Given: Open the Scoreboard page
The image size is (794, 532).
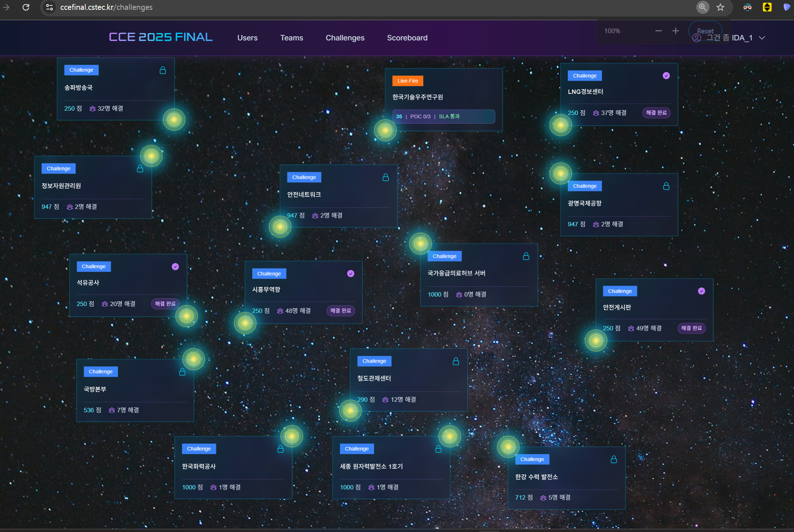Looking at the screenshot, I should pos(407,38).
